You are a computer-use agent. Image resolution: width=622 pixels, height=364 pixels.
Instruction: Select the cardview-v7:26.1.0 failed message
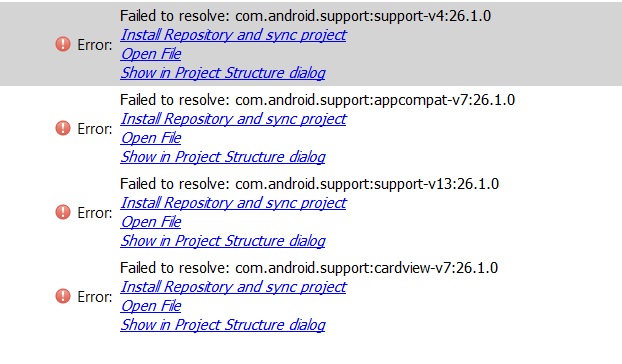point(309,268)
